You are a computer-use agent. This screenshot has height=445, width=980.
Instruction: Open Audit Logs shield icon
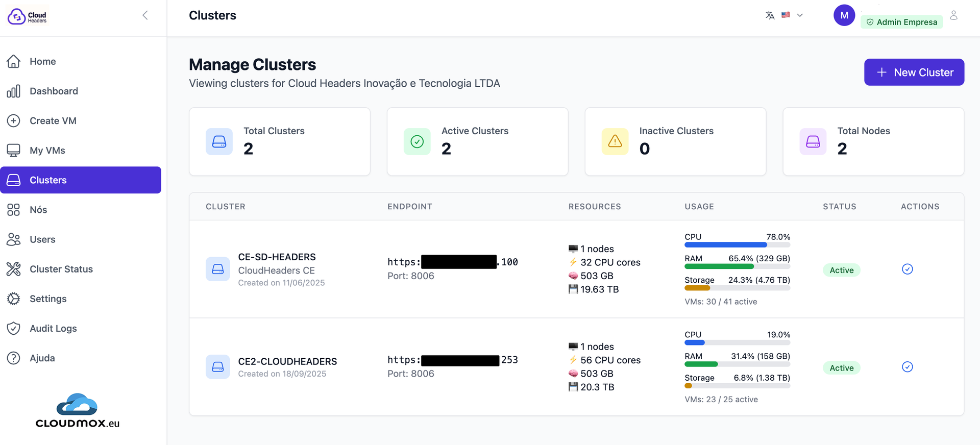pyautogui.click(x=14, y=328)
